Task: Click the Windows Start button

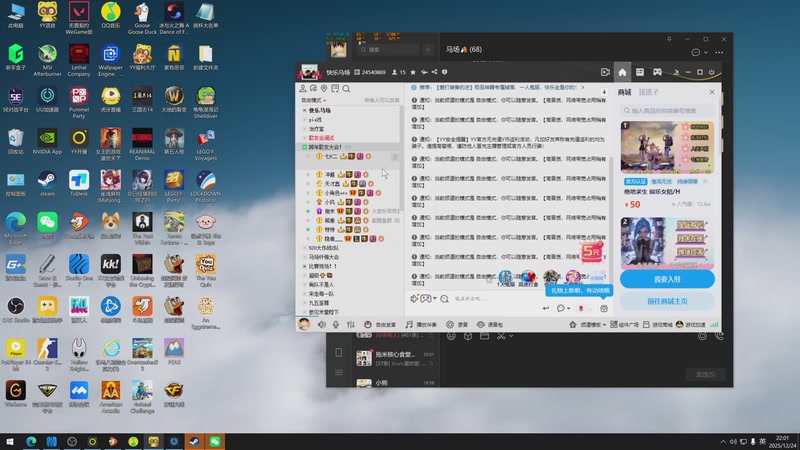Action: coord(9,442)
